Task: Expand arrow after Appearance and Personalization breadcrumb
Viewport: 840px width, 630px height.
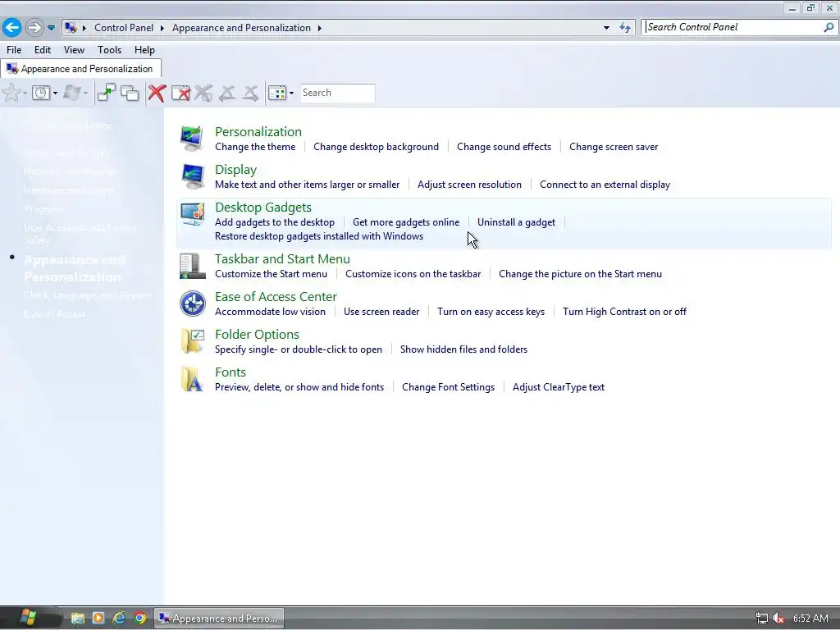Action: pos(319,28)
